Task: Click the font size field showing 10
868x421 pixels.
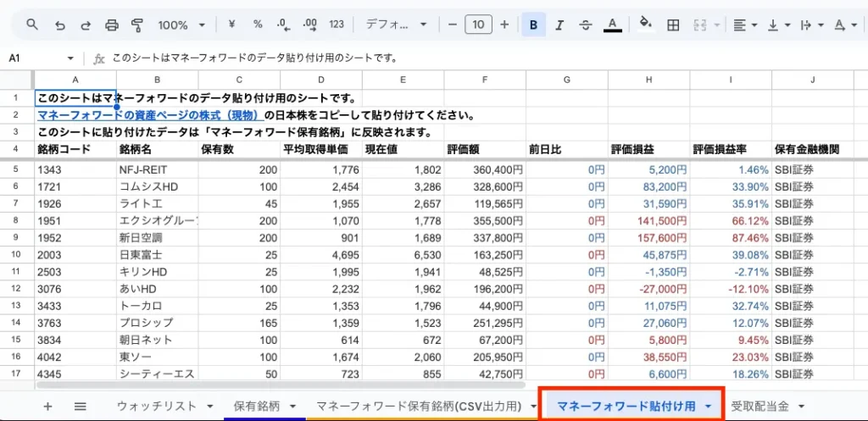Action: pos(478,25)
